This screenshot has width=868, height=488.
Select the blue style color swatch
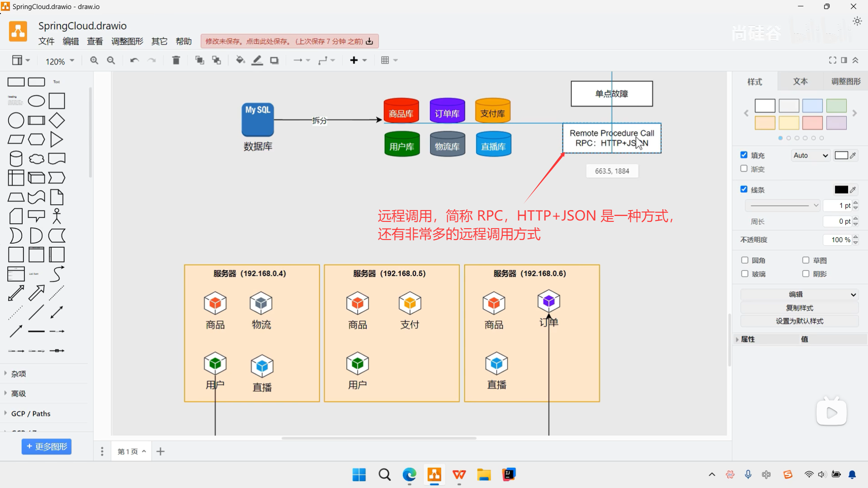tap(812, 105)
